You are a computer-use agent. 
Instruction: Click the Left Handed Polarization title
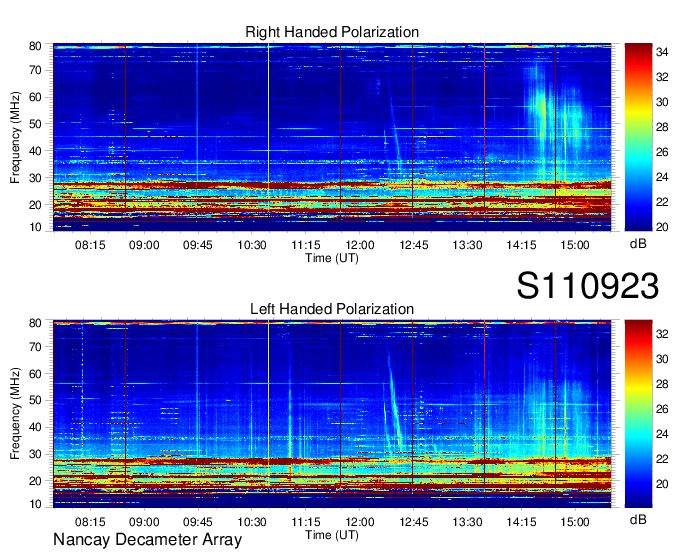332,309
